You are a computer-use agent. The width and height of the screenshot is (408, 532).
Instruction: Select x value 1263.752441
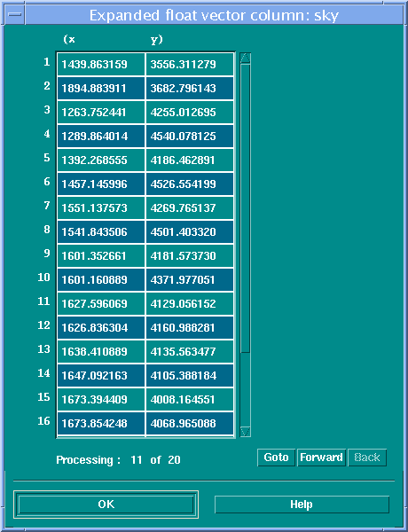(x=101, y=113)
